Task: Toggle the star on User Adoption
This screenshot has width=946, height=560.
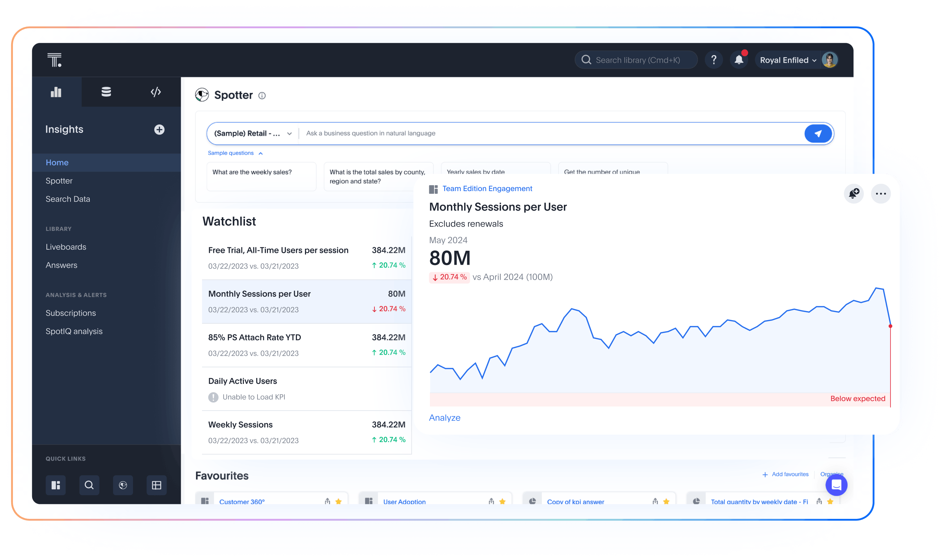Action: click(x=502, y=501)
